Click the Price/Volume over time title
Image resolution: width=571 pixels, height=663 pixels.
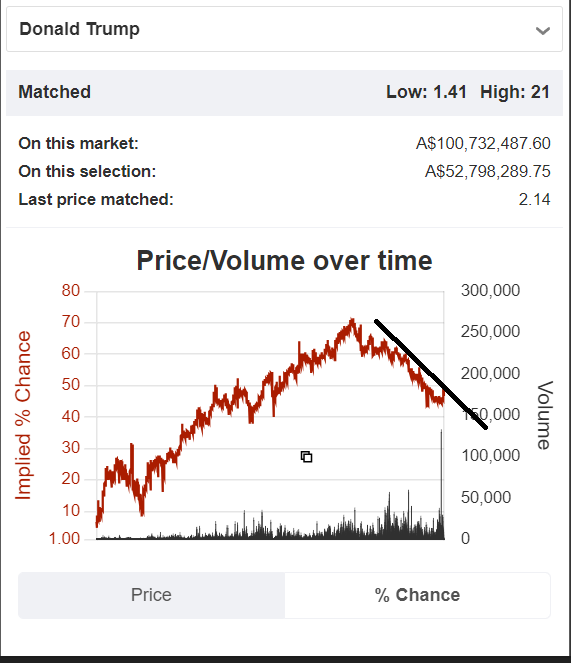point(284,260)
